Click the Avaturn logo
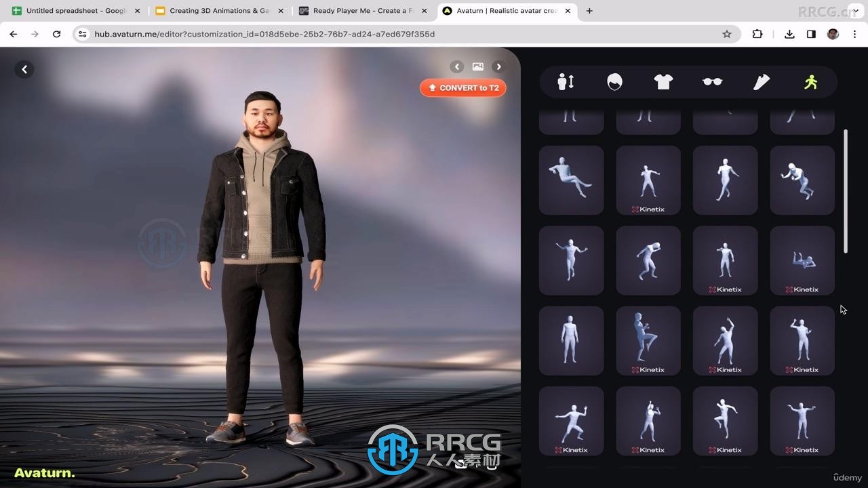 click(x=45, y=473)
